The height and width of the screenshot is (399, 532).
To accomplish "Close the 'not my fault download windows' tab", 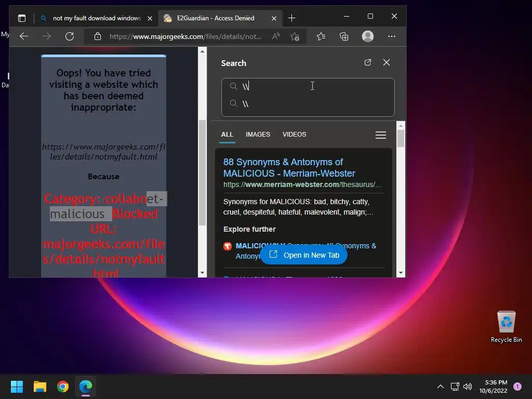I will [150, 18].
